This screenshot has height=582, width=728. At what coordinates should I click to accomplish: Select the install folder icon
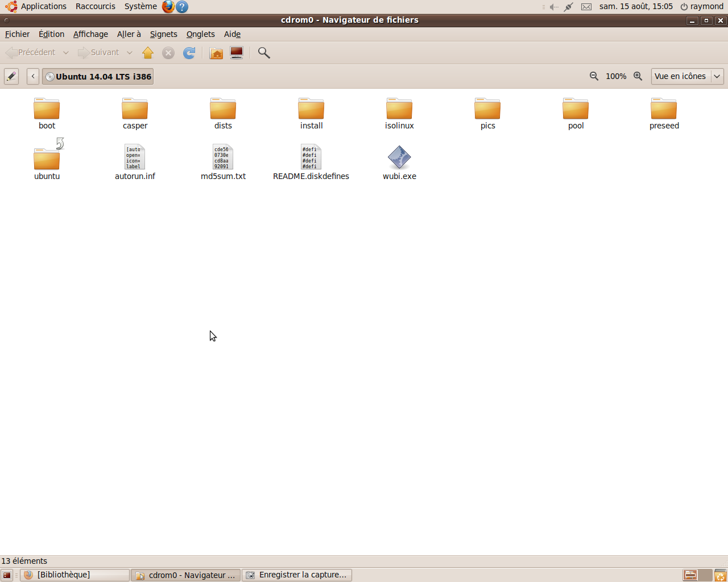pos(311,109)
